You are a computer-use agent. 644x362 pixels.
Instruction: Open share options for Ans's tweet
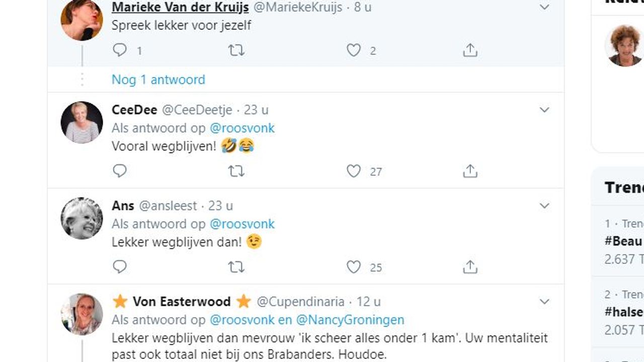tap(470, 267)
